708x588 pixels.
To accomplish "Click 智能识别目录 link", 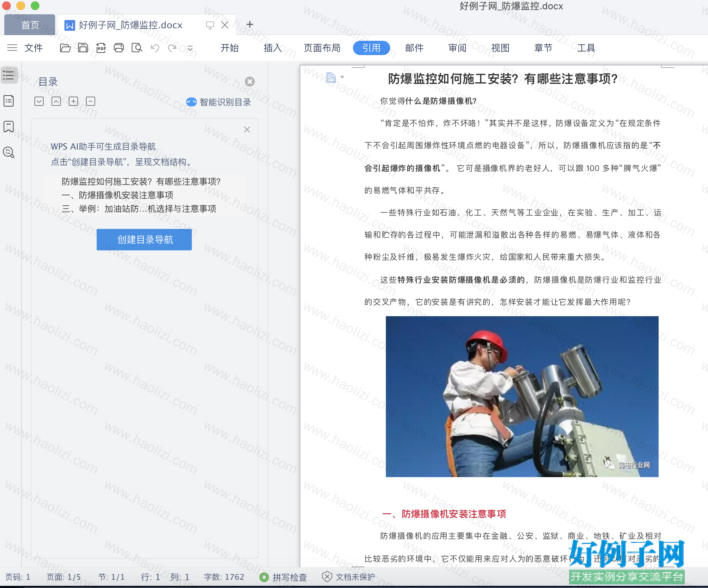I will click(x=219, y=102).
